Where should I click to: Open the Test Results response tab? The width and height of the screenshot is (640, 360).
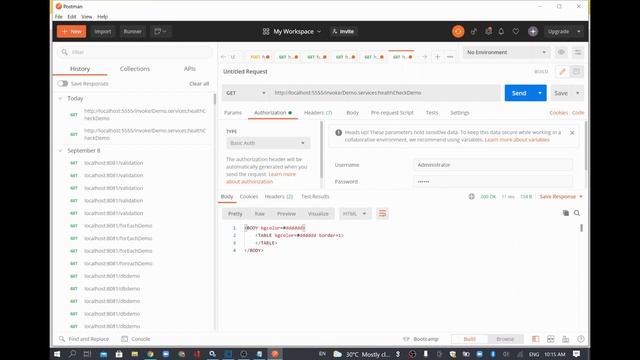coord(315,196)
